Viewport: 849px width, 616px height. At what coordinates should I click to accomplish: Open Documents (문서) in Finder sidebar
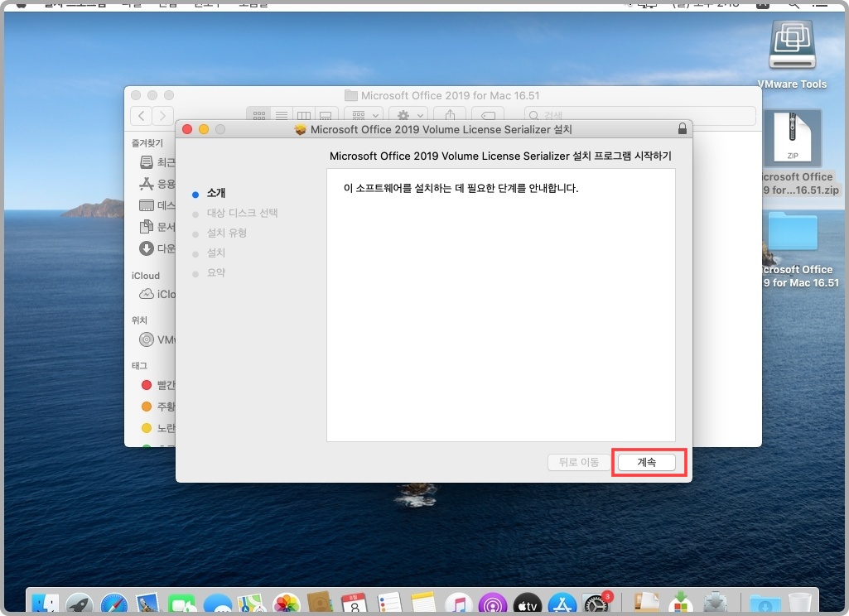pyautogui.click(x=157, y=227)
